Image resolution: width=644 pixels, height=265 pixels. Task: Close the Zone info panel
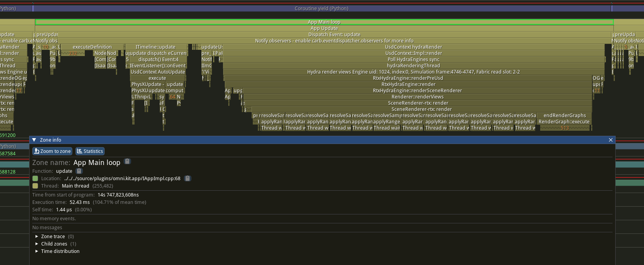point(611,140)
